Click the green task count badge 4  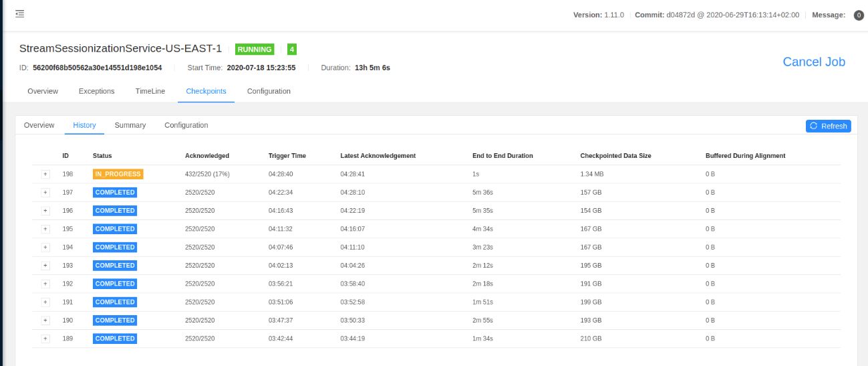click(x=291, y=49)
